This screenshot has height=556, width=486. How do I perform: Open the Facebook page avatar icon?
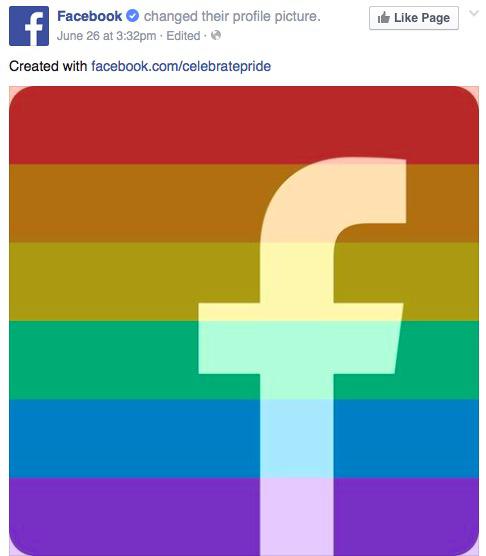[29, 26]
